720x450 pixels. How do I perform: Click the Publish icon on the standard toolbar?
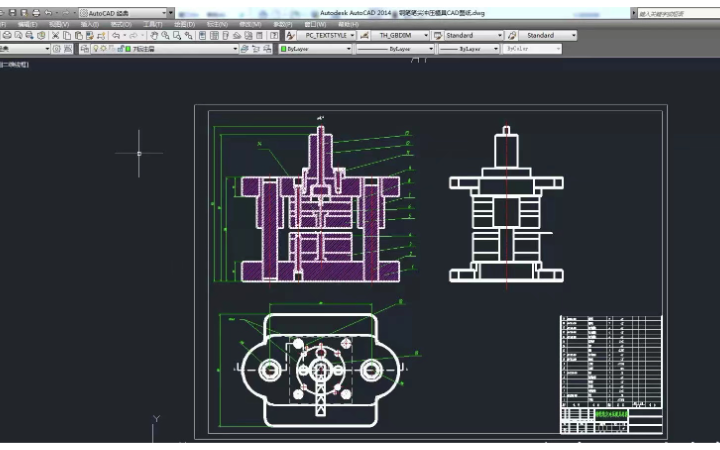[29, 35]
